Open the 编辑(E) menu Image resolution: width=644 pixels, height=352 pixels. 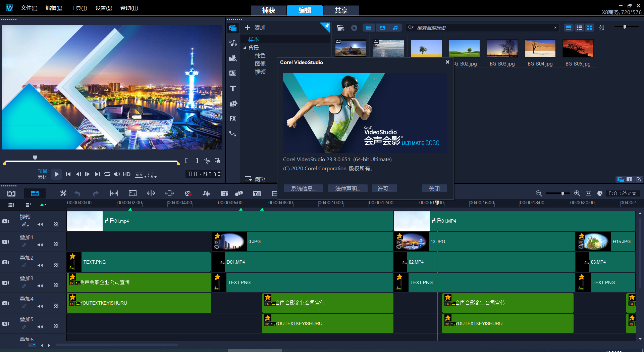54,8
